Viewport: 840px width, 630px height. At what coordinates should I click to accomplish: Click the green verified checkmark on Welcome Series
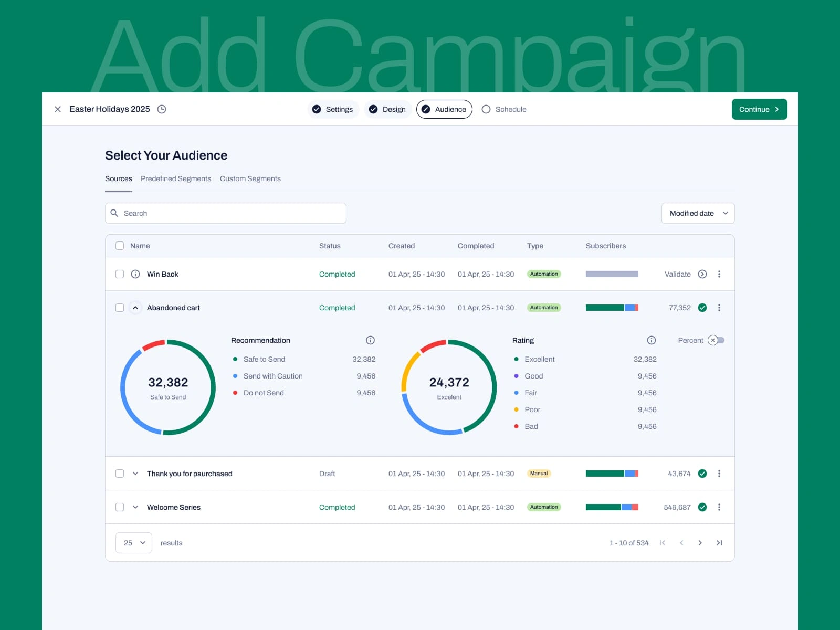[702, 507]
